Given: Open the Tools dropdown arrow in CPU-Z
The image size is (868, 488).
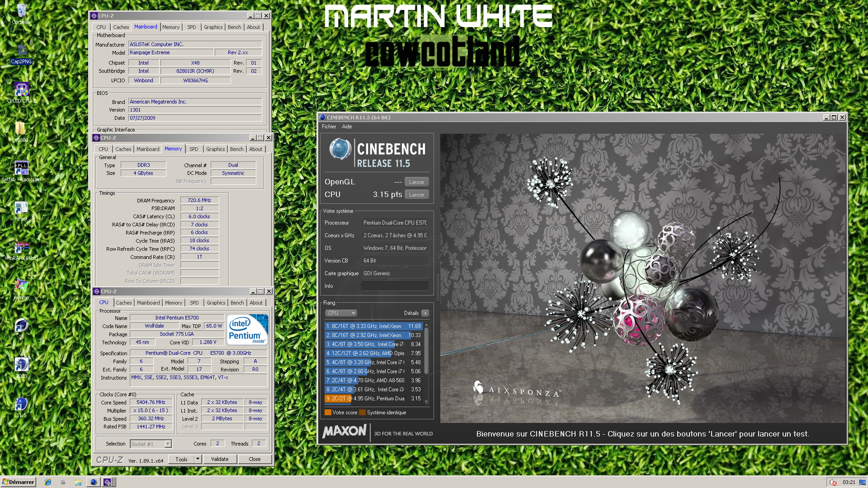Looking at the screenshot, I should point(198,459).
